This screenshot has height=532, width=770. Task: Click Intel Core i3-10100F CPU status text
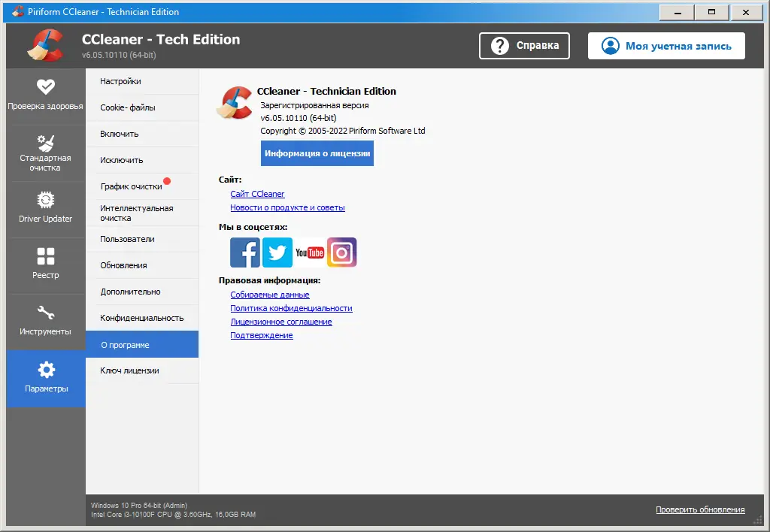click(x=174, y=514)
